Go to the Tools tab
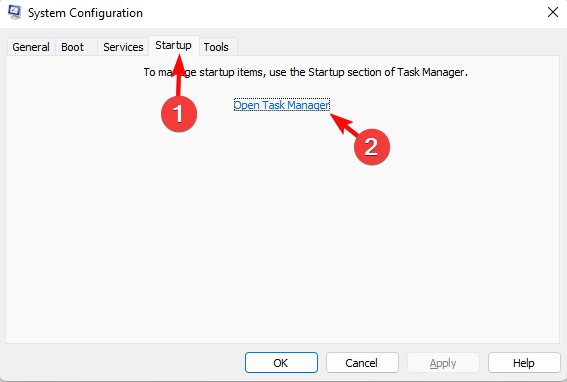The image size is (567, 382). 216,47
